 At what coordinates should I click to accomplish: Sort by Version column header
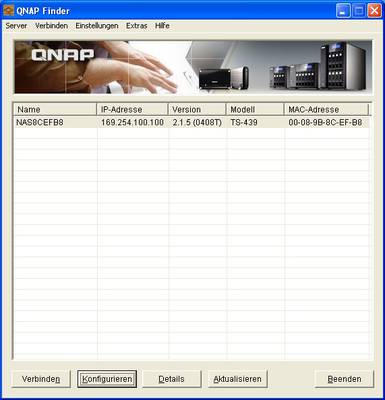click(x=197, y=109)
